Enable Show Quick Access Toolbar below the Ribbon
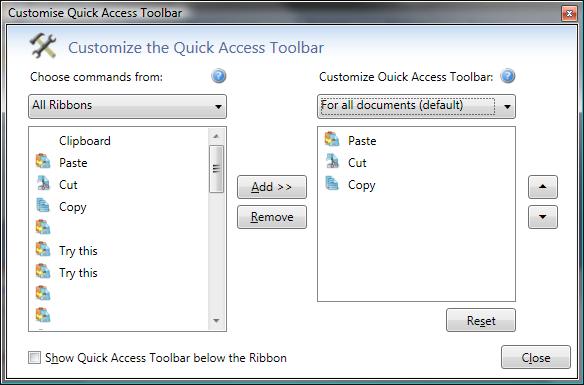 (34, 358)
